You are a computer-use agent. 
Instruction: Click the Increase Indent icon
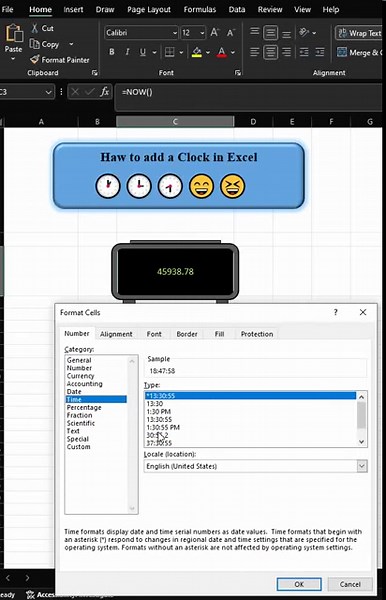coord(320,52)
